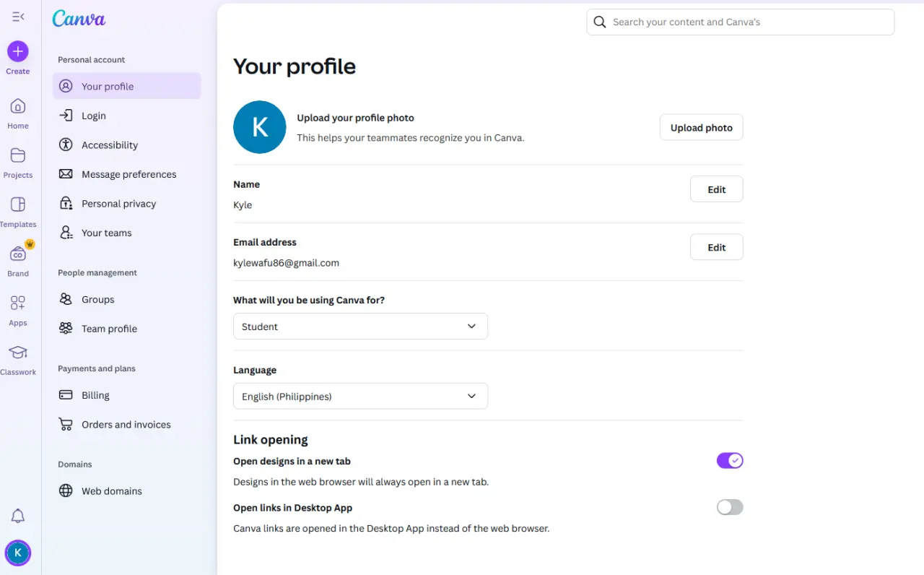Open the Projects folder icon
The image size is (924, 575).
pos(18,155)
